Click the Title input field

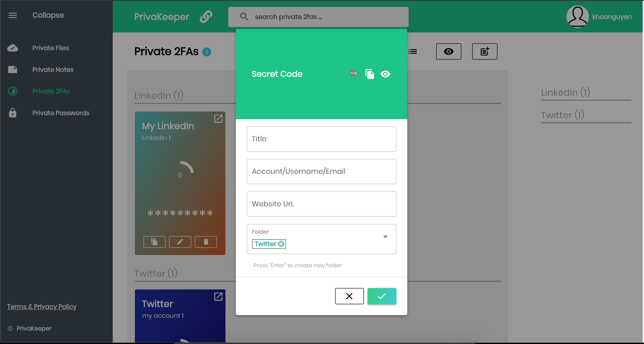[321, 139]
